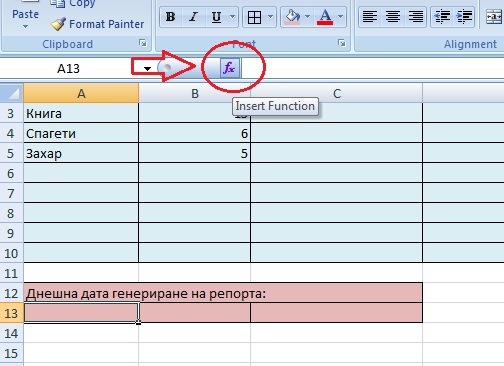Select row 14 header
Image resolution: width=504 pixels, height=366 pixels.
click(11, 333)
